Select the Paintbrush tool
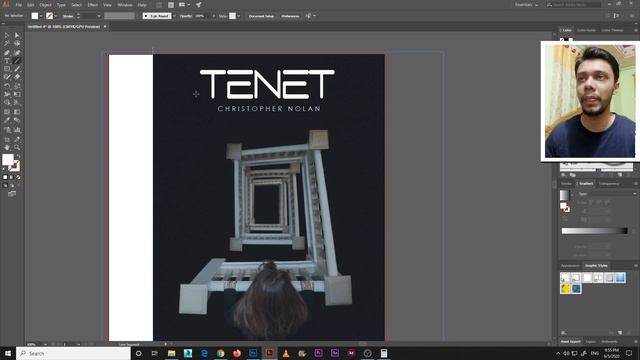 17,69
